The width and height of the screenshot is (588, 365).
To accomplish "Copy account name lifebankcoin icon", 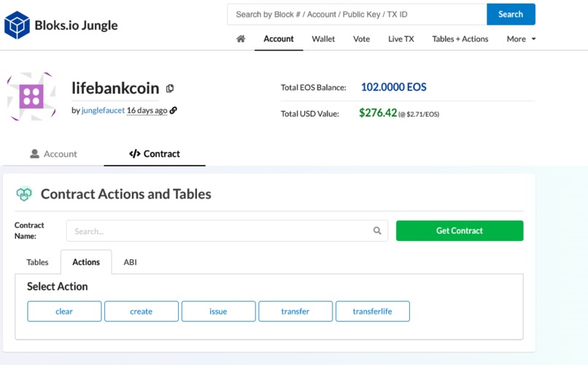I will (170, 88).
